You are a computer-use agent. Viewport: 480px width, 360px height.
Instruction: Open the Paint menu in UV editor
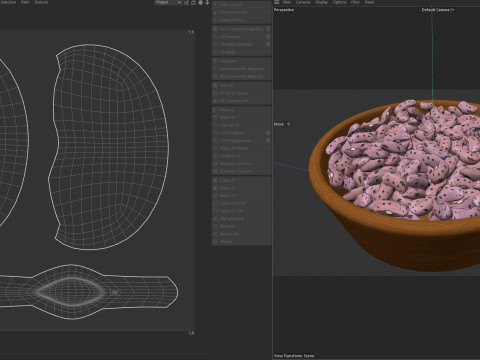25,2
